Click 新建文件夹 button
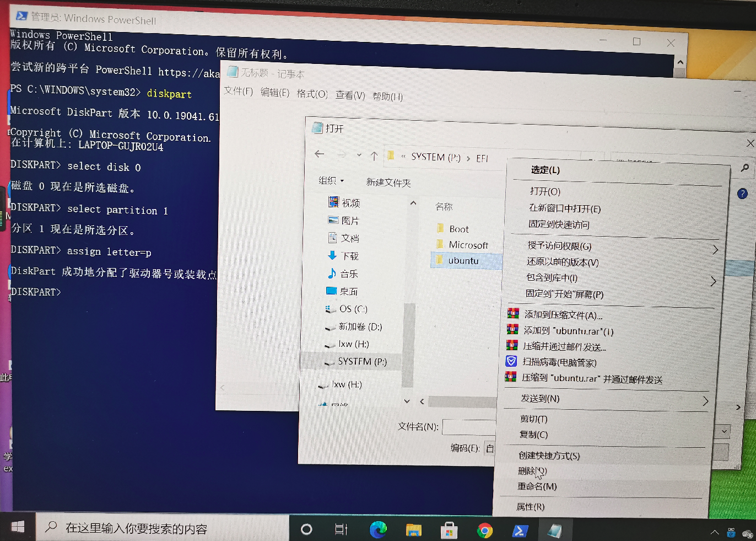Viewport: 756px width, 541px height. click(x=388, y=183)
